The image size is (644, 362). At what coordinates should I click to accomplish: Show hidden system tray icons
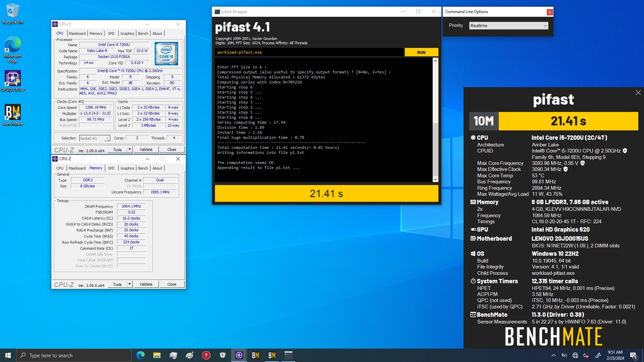click(x=553, y=355)
